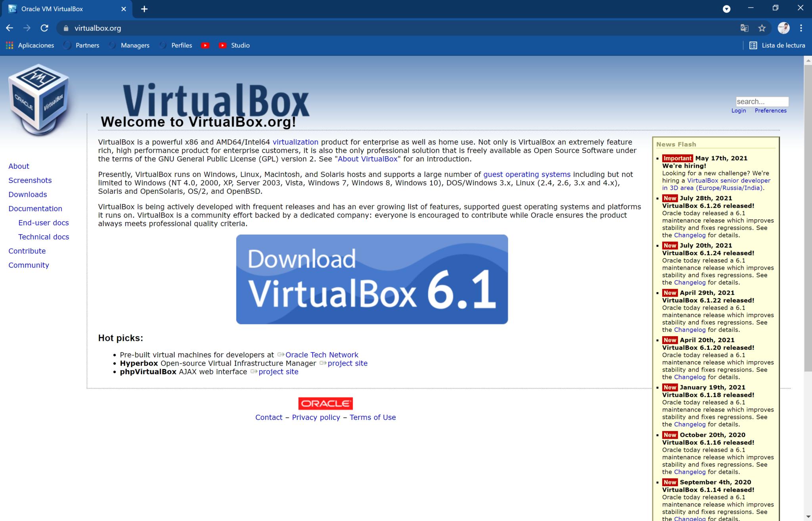This screenshot has height=521, width=812.
Task: Open phpVirtualBox project site link
Action: tap(278, 372)
